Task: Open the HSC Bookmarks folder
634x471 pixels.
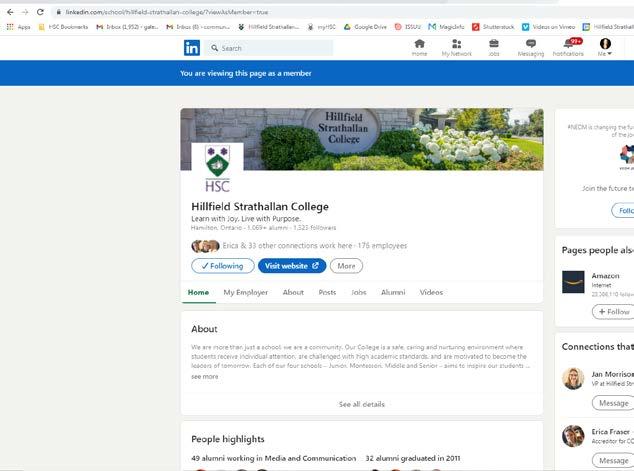Action: [x=63, y=27]
